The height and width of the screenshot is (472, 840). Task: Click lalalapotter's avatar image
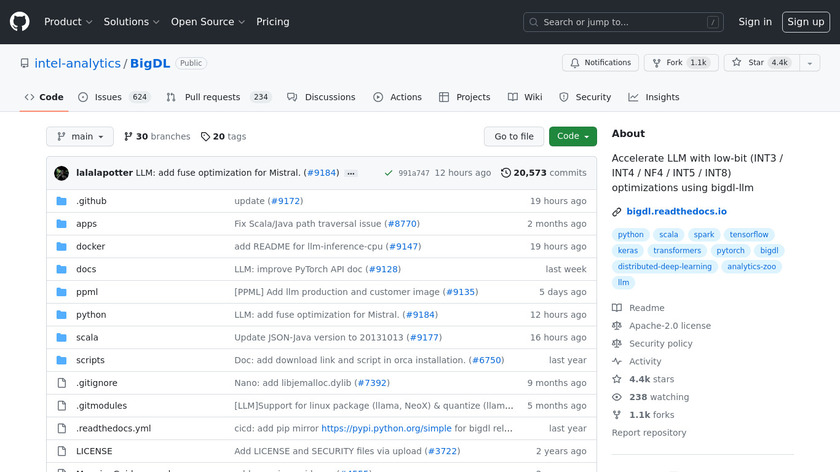(x=62, y=173)
